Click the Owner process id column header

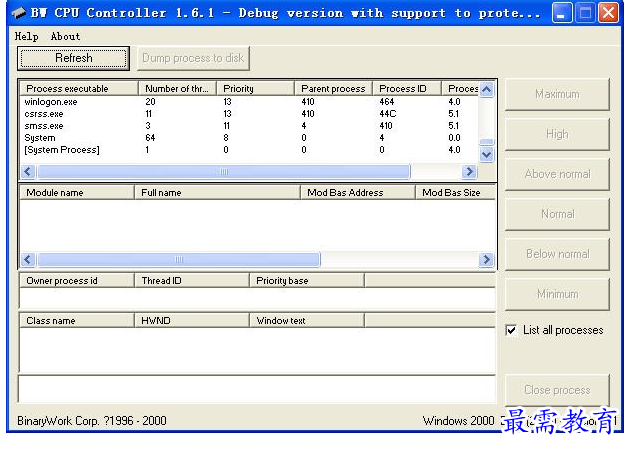[x=77, y=281]
